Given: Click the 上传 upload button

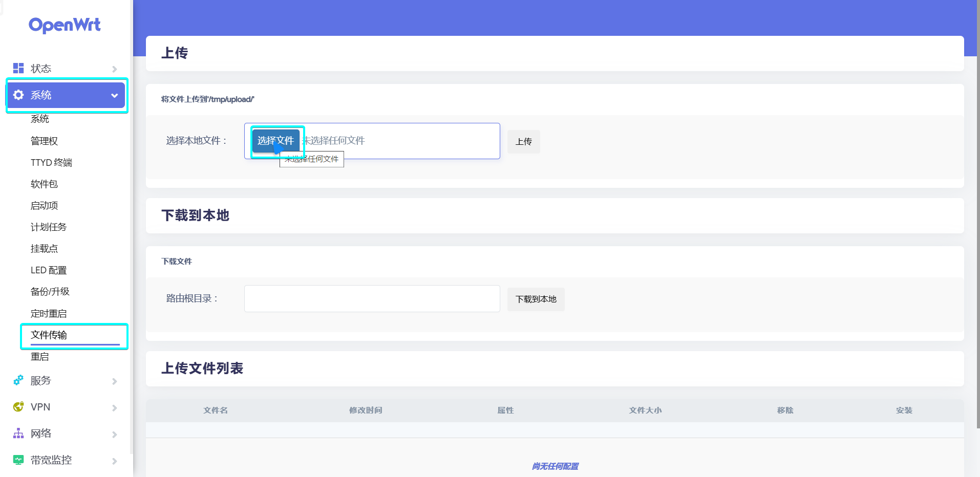Looking at the screenshot, I should [524, 141].
